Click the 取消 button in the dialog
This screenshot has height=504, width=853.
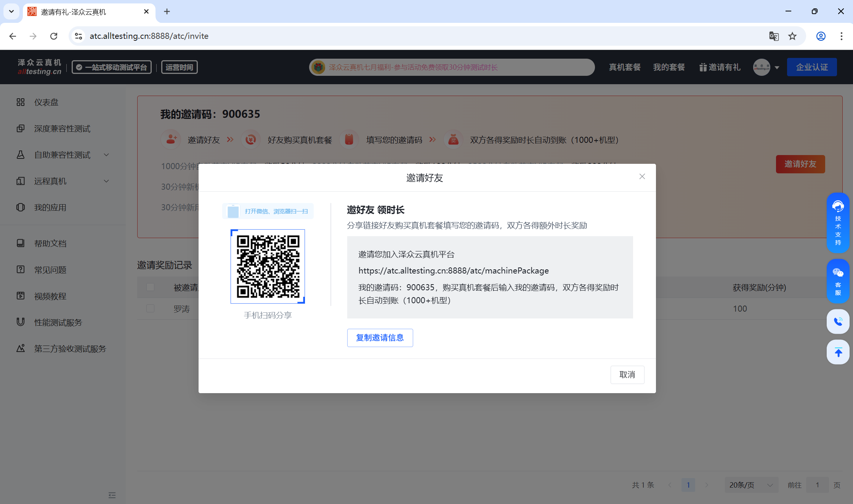pos(627,375)
